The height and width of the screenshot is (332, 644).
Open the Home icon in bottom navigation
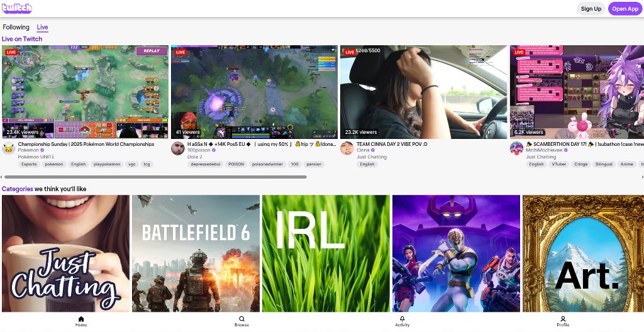(x=81, y=319)
